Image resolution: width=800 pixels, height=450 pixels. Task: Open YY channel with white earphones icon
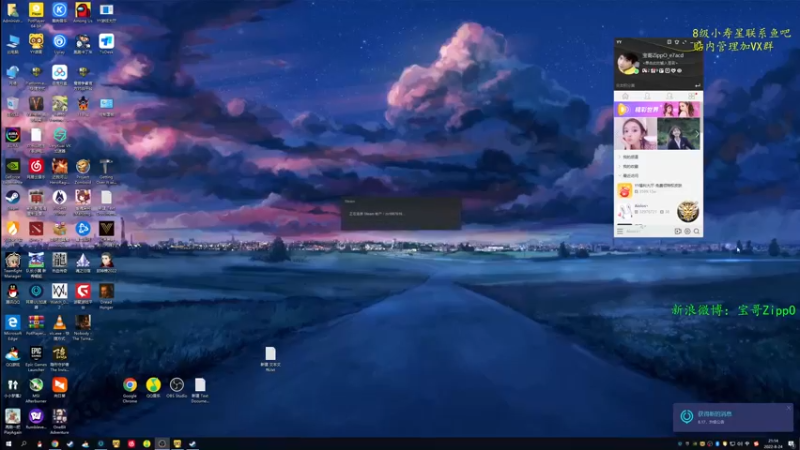click(x=624, y=210)
